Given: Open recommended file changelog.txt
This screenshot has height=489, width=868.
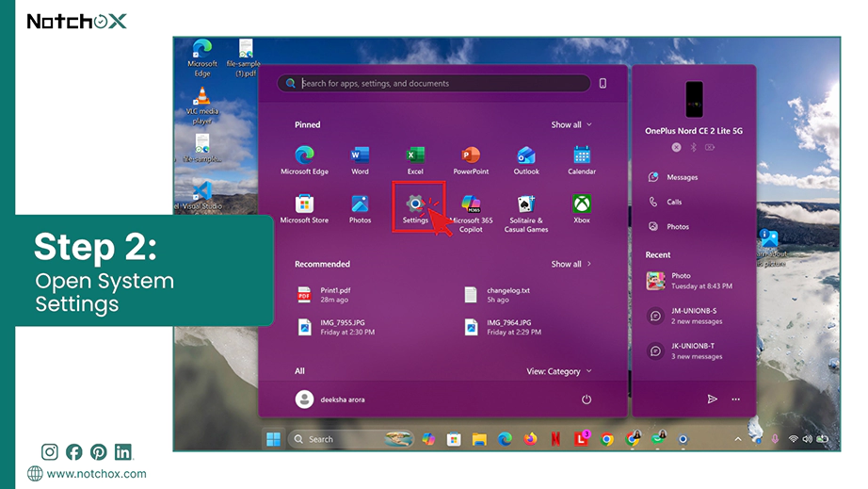Looking at the screenshot, I should pos(497,295).
